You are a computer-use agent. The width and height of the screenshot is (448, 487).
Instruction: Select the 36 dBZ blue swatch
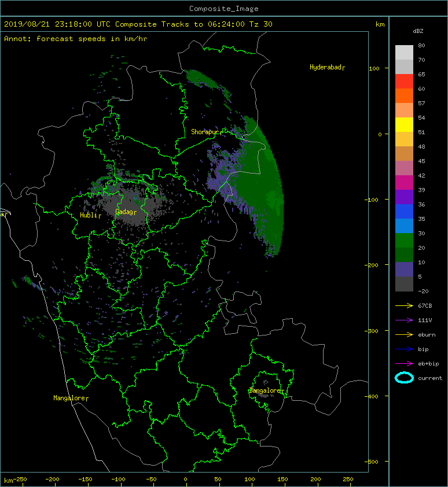click(x=404, y=211)
